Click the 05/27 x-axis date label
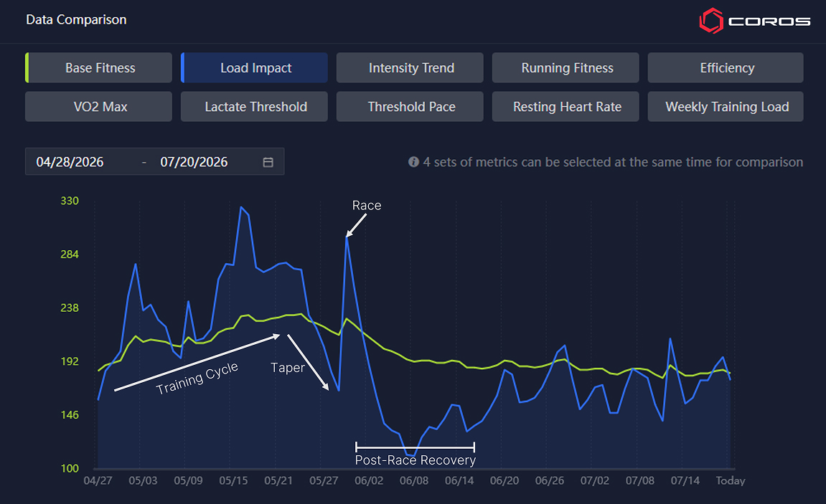The image size is (826, 504). coord(324,481)
